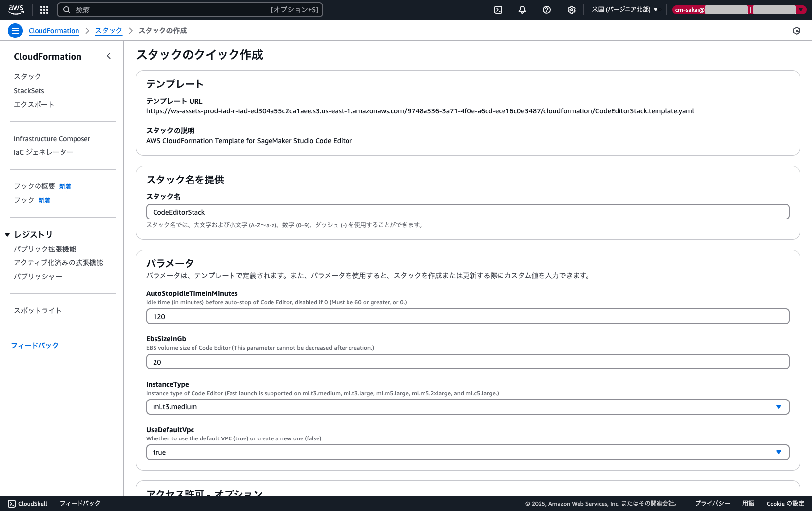Open エクスポート in side navigation
This screenshot has width=812, height=511.
[34, 104]
